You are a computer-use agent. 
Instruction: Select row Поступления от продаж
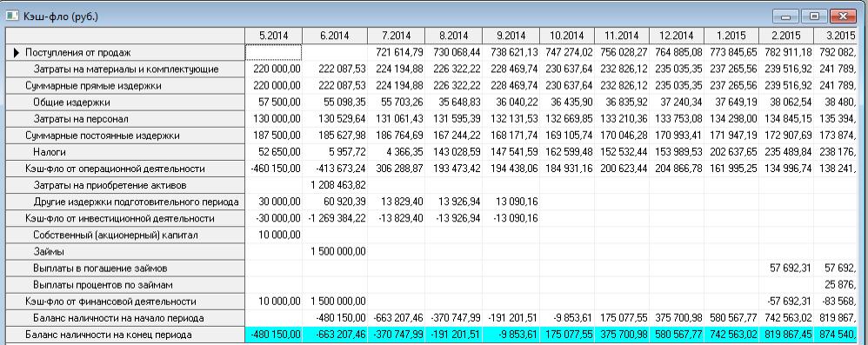point(125,52)
